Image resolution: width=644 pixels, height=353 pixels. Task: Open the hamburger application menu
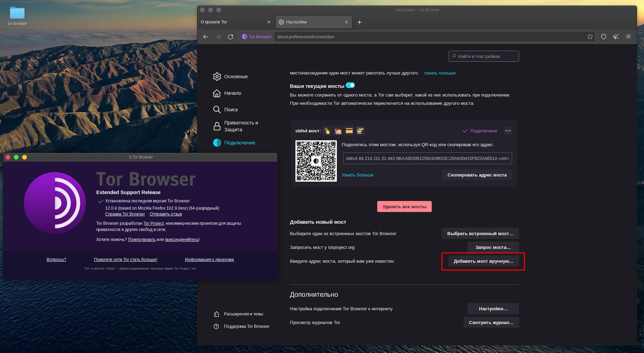coord(628,37)
